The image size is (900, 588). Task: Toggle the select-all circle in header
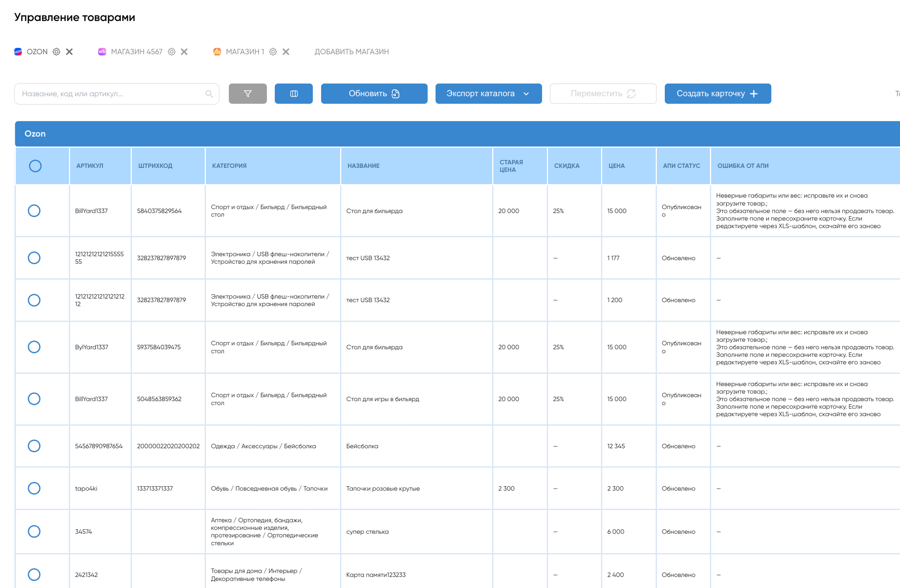pyautogui.click(x=35, y=166)
